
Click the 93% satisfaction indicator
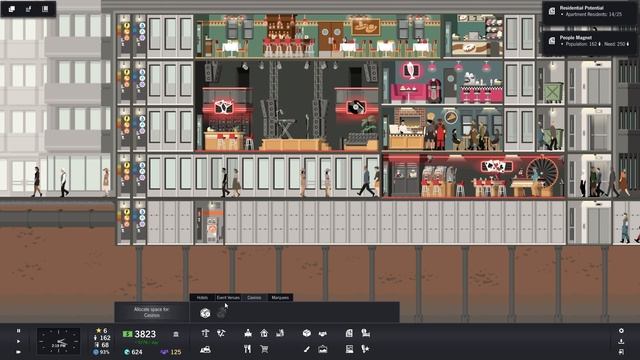[x=101, y=352]
